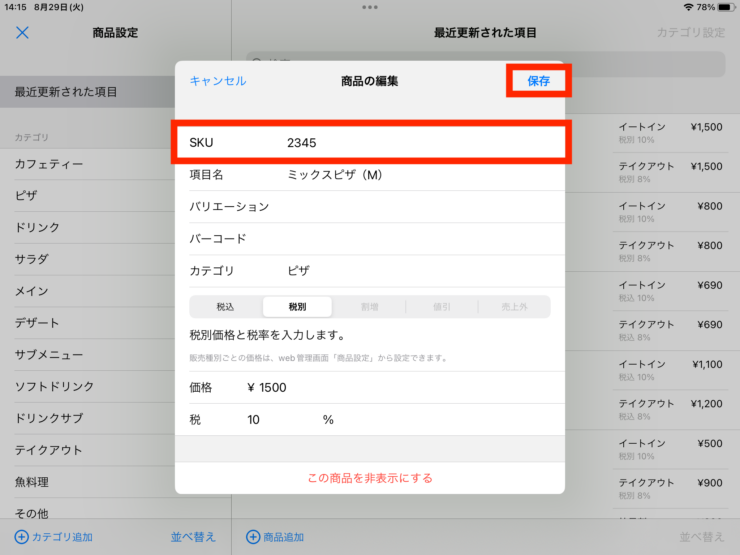The width and height of the screenshot is (740, 555).
Task: Select the イートイン ¥1,100 row
Action: tap(670, 370)
